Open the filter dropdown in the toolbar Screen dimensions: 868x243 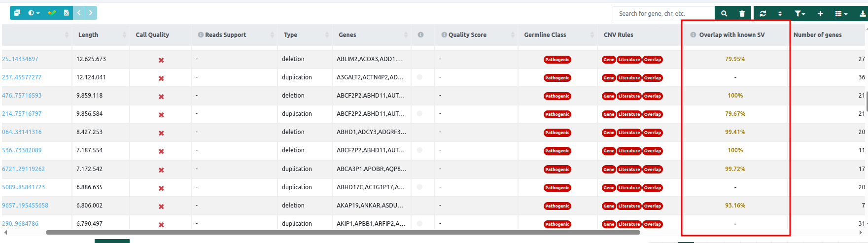click(x=799, y=14)
